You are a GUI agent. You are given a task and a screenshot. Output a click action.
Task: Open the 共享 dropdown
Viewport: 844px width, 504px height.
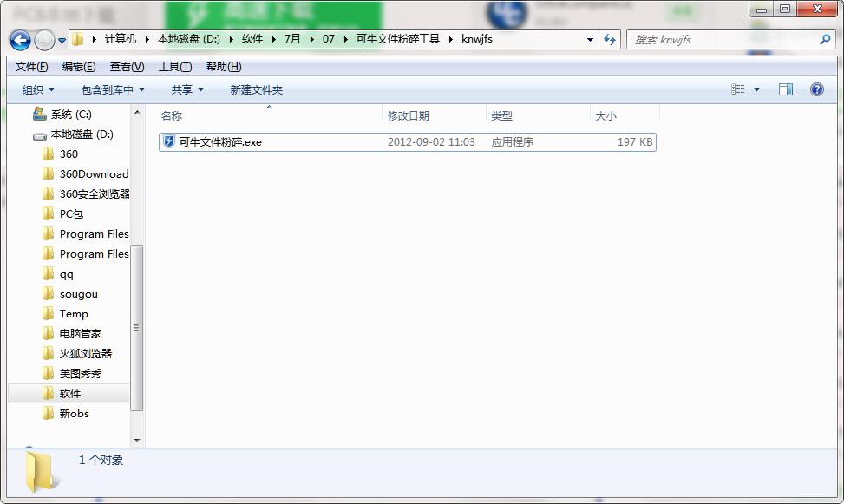[x=187, y=90]
